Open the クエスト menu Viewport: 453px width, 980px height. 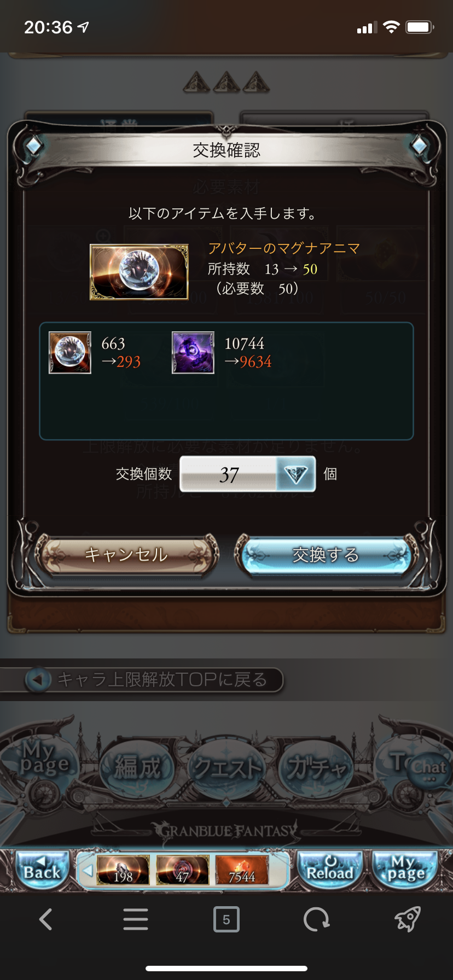pyautogui.click(x=227, y=767)
